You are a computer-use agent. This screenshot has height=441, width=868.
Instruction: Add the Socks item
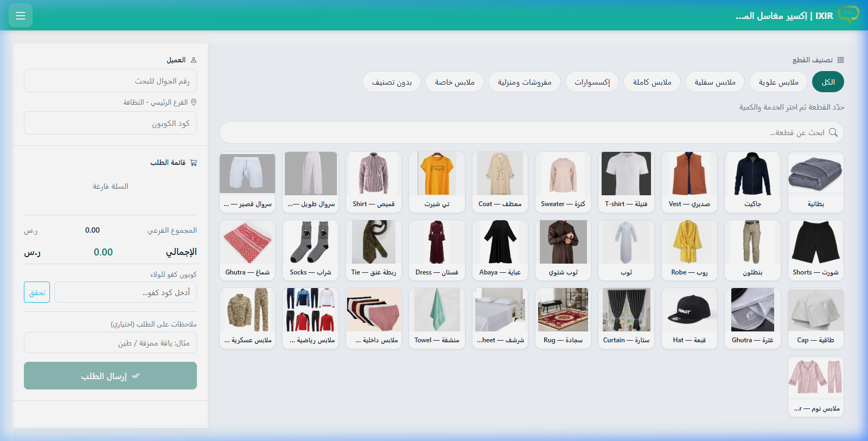pos(310,250)
